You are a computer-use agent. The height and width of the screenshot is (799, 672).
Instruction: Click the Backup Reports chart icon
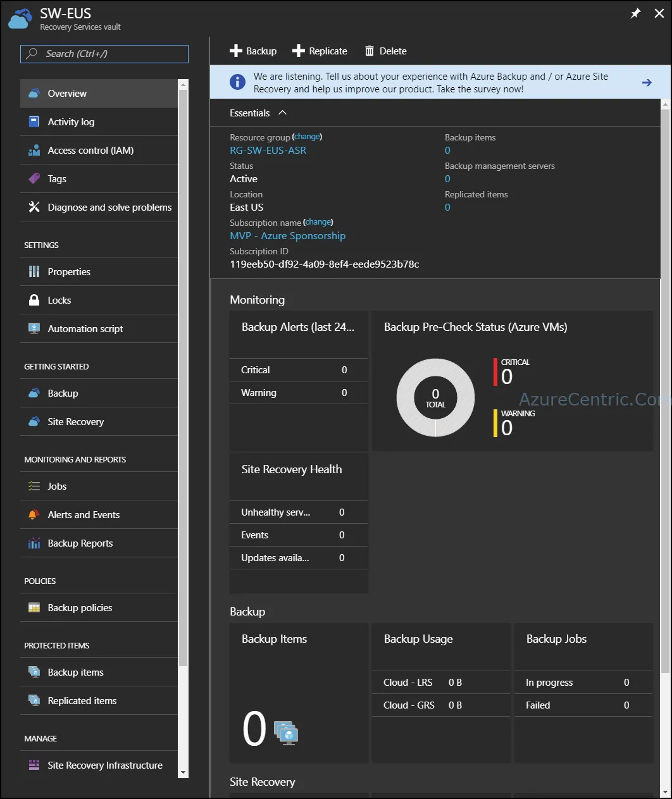[x=34, y=543]
